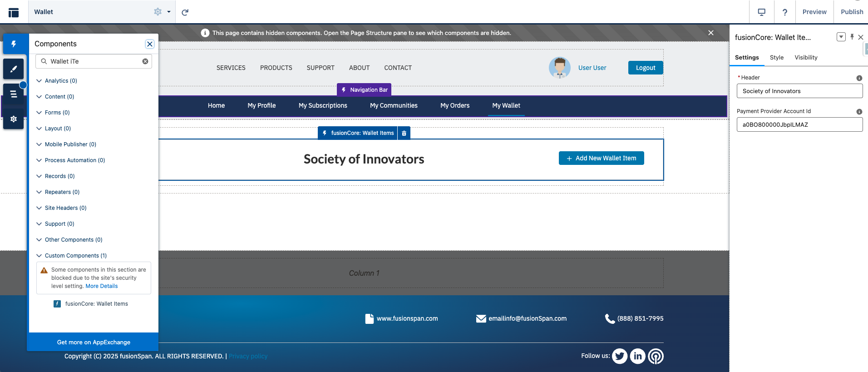The image size is (868, 372).
Task: Expand the Site Headers (0) section
Action: [x=61, y=208]
